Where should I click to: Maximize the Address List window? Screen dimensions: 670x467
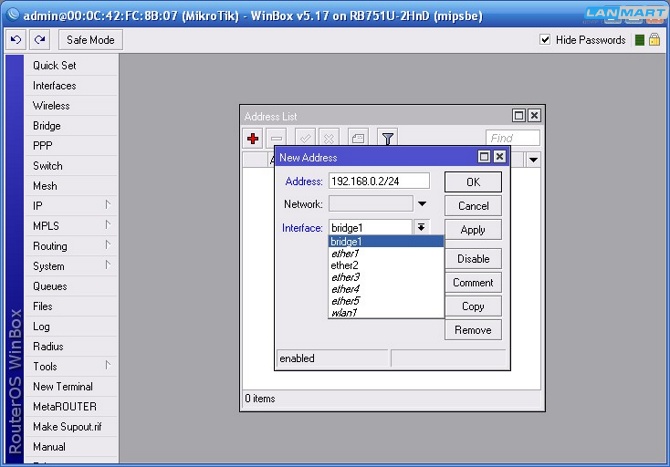click(x=519, y=115)
